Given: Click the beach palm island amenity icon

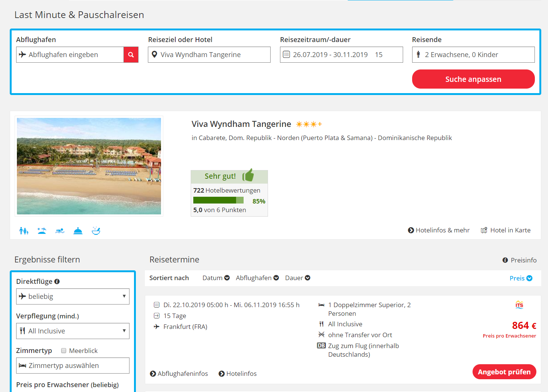Looking at the screenshot, I should (42, 231).
